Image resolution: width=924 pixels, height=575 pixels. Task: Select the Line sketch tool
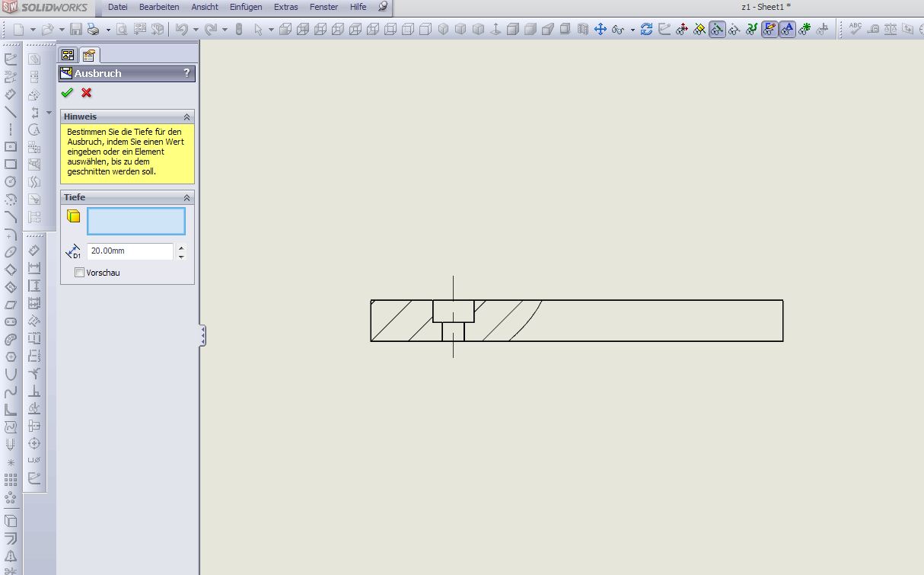pyautogui.click(x=11, y=112)
